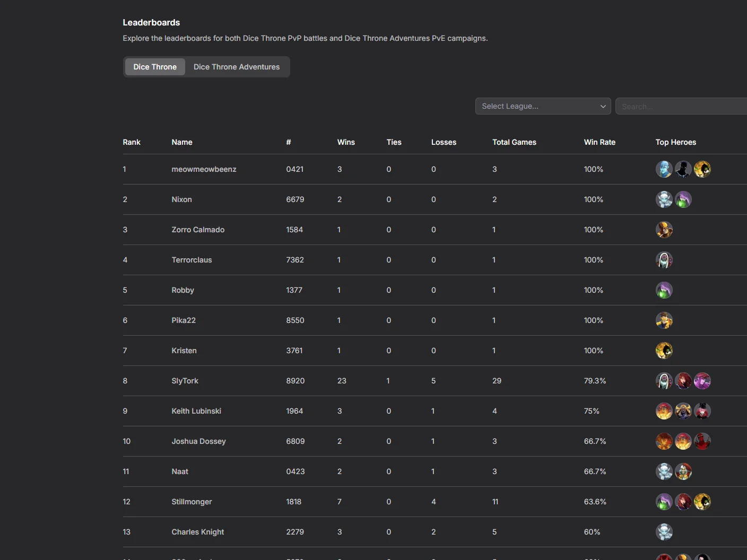Image resolution: width=747 pixels, height=560 pixels.
Task: Click the player name Kristen
Action: [184, 351]
